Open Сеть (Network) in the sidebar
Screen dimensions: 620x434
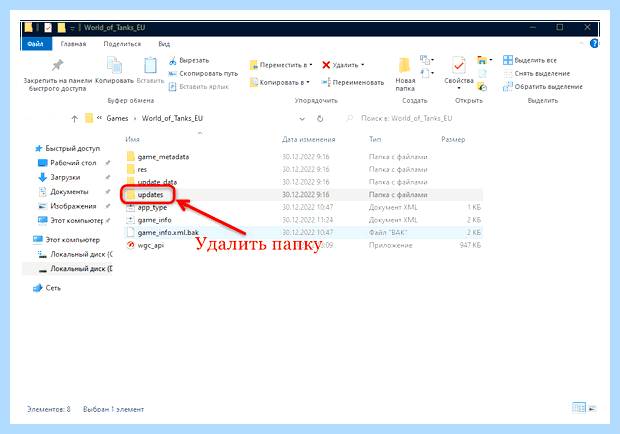pyautogui.click(x=47, y=288)
